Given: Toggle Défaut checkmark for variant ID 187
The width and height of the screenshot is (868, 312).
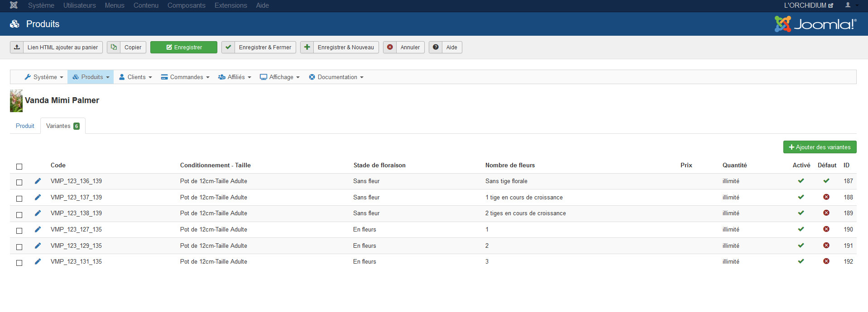Looking at the screenshot, I should pyautogui.click(x=826, y=181).
